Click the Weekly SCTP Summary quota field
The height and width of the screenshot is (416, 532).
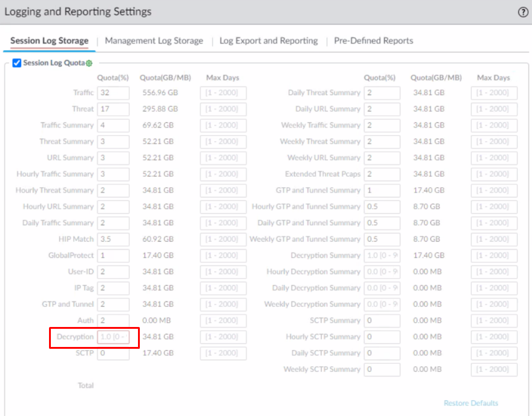pos(382,369)
